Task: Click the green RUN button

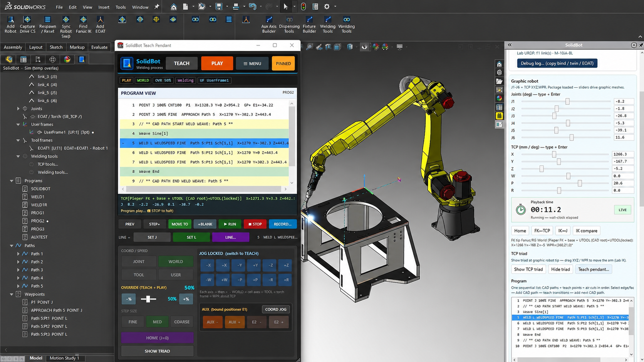Action: [x=230, y=224]
